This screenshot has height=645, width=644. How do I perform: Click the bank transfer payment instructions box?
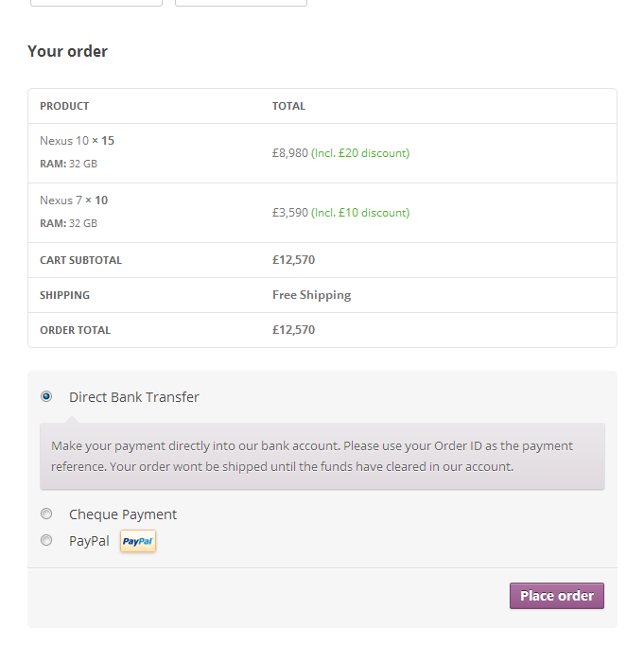tap(322, 456)
